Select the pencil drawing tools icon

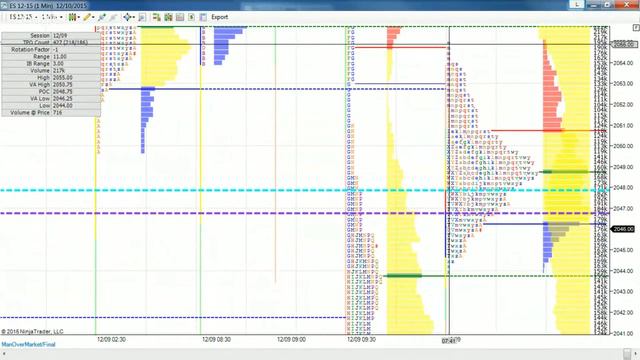(x=87, y=17)
